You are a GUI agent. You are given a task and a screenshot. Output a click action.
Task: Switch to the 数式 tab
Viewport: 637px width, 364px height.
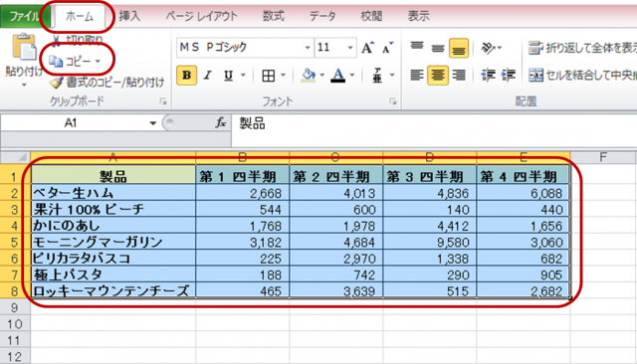click(273, 16)
